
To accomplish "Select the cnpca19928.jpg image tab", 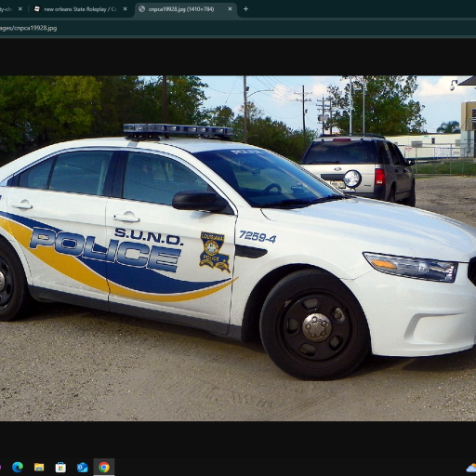I will 185,9.
